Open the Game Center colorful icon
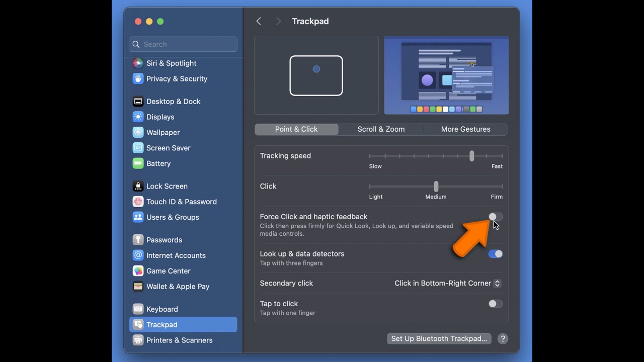 138,271
